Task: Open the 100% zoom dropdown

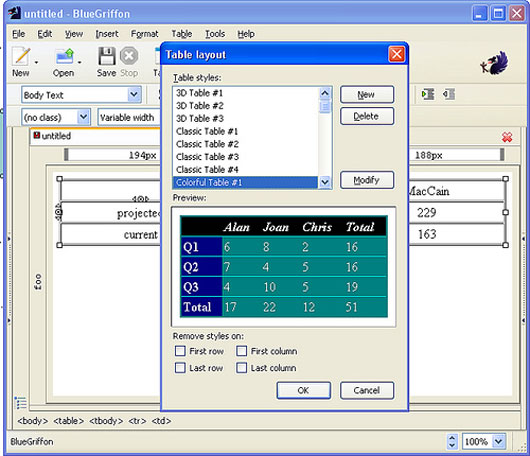Action: click(499, 441)
